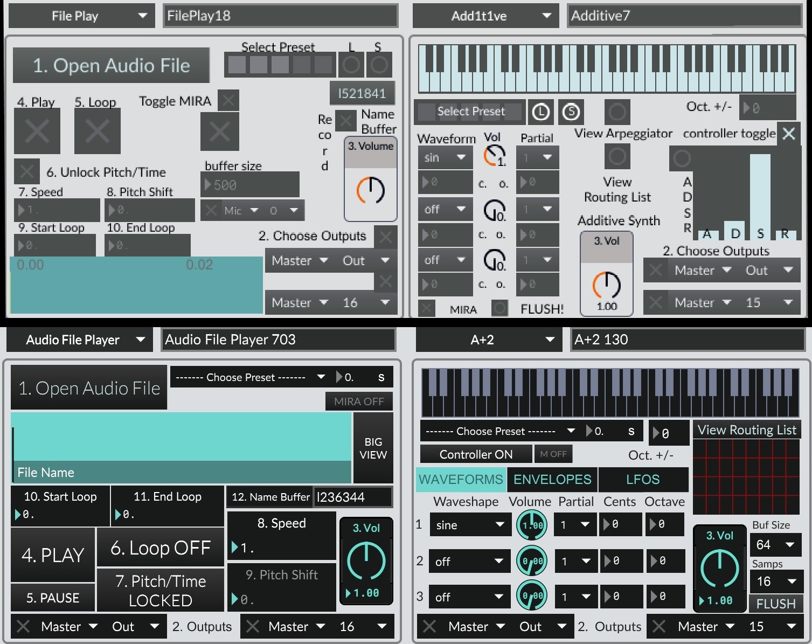Switch to the ENVELOPES tab
The width and height of the screenshot is (812, 644).
click(552, 479)
